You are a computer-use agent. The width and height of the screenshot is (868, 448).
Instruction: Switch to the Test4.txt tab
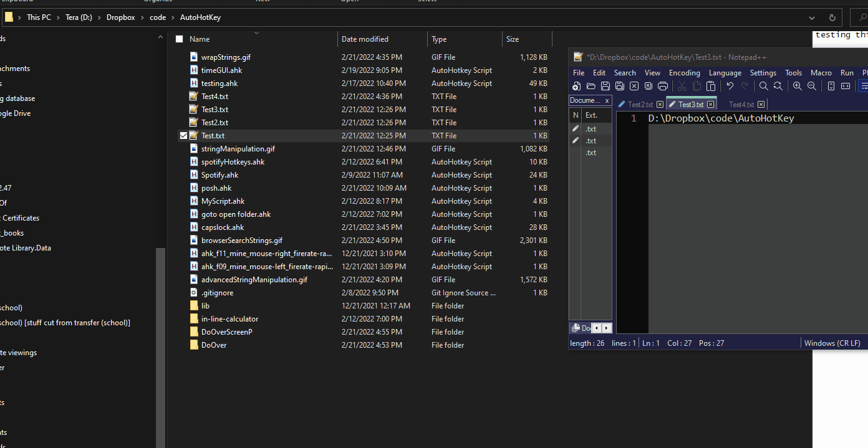(x=741, y=105)
